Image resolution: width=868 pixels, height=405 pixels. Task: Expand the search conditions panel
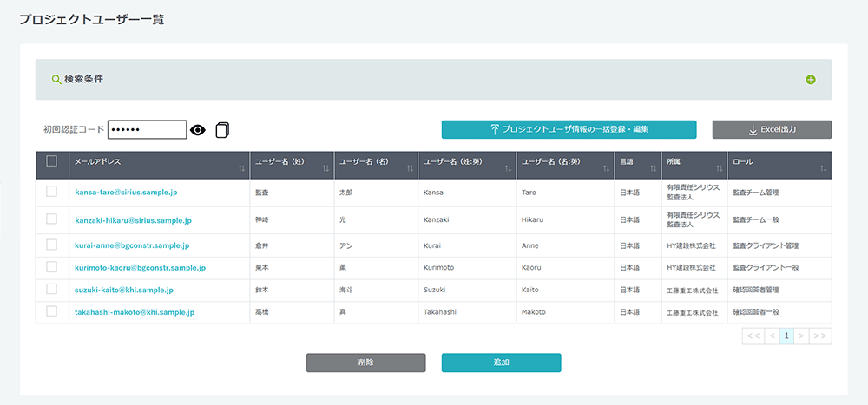(x=810, y=80)
